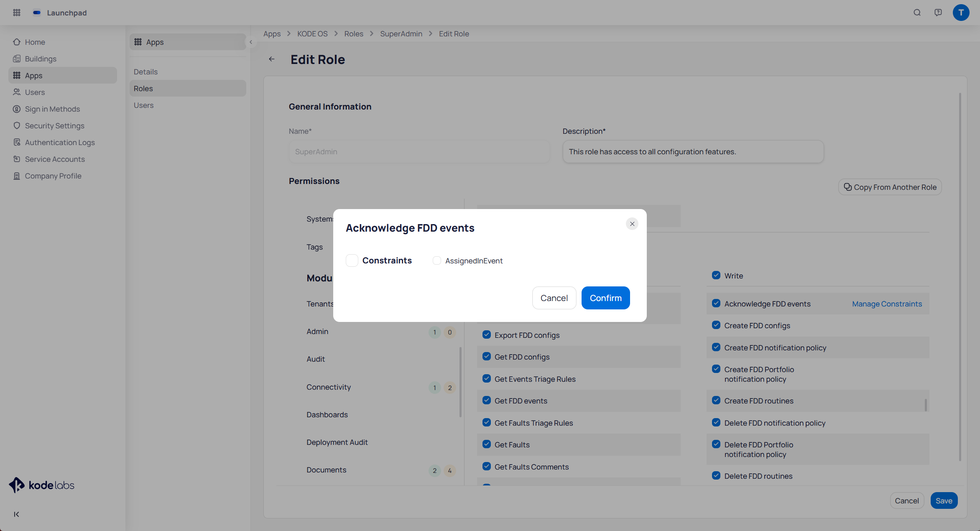Click SuperAdmin breadcrumb link

pos(401,34)
